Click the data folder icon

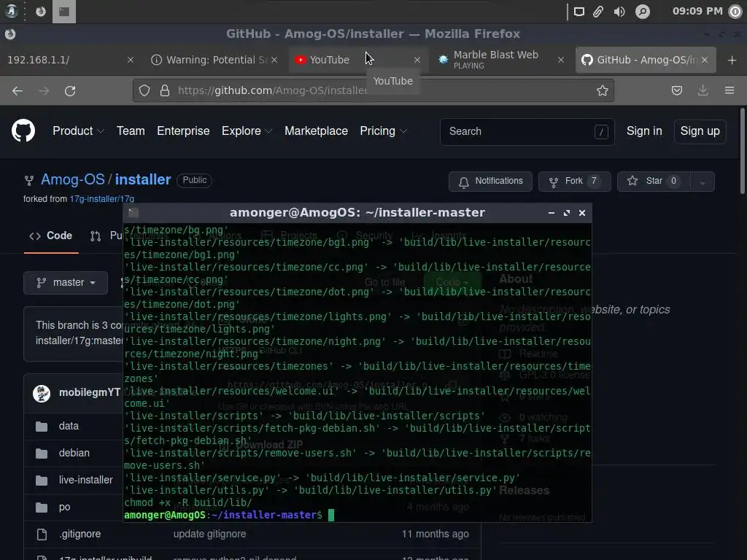tap(42, 426)
